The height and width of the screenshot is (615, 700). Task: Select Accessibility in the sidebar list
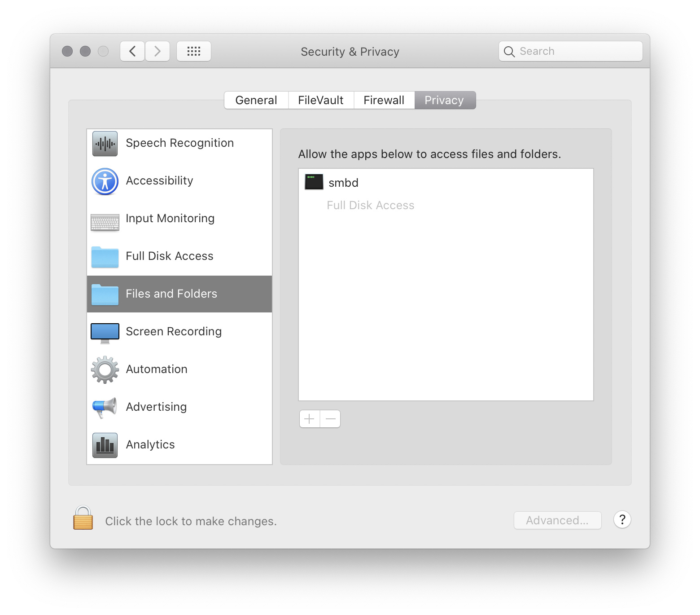(x=179, y=181)
